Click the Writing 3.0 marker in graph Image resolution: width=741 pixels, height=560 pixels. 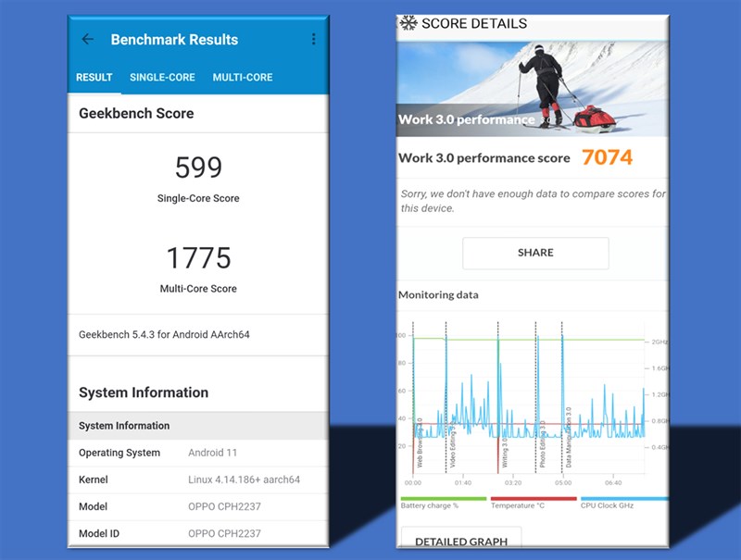point(504,452)
